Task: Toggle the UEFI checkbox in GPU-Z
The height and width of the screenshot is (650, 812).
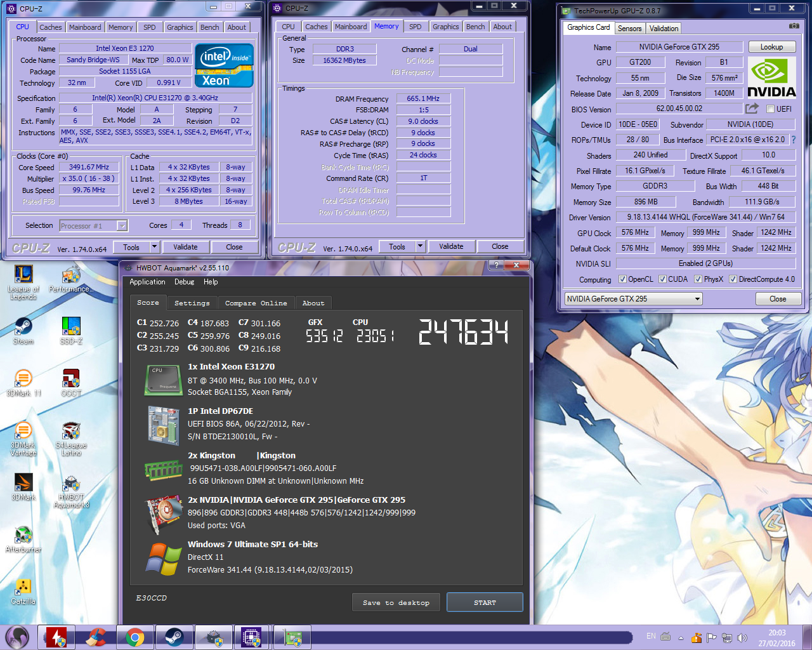Action: pyautogui.click(x=770, y=109)
